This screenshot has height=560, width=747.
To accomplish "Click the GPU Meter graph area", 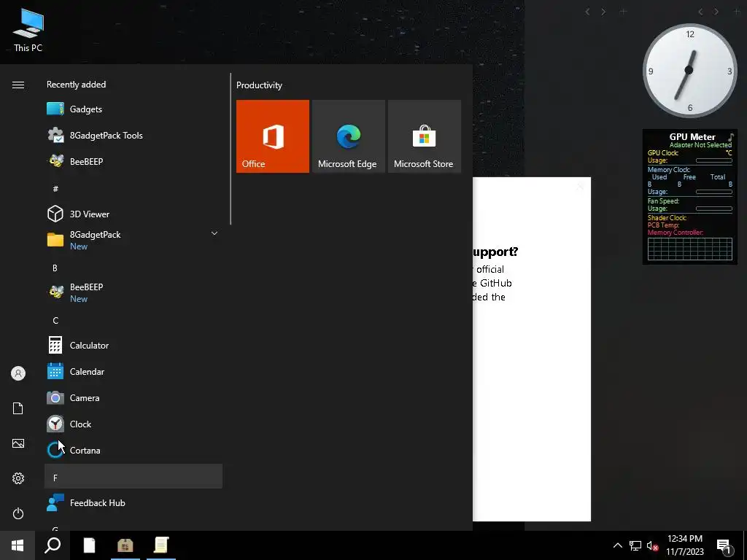I will 690,249.
